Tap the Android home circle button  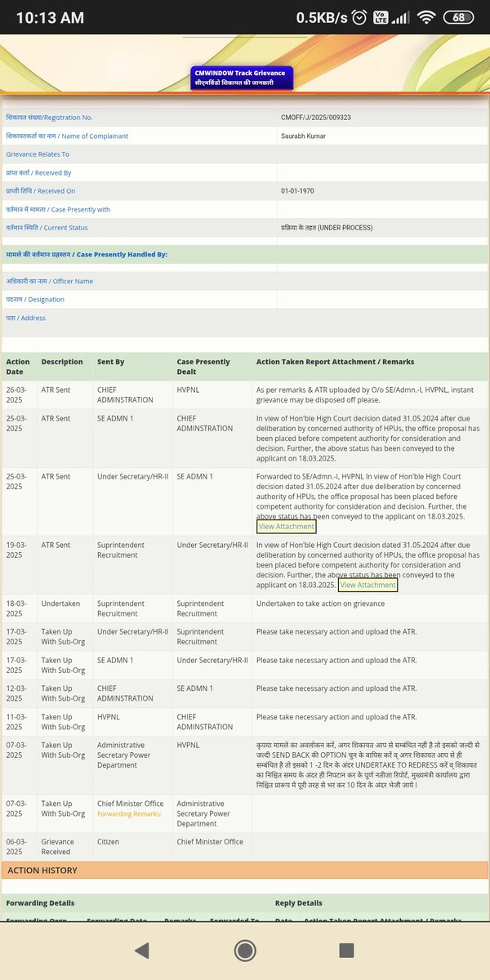click(244, 950)
